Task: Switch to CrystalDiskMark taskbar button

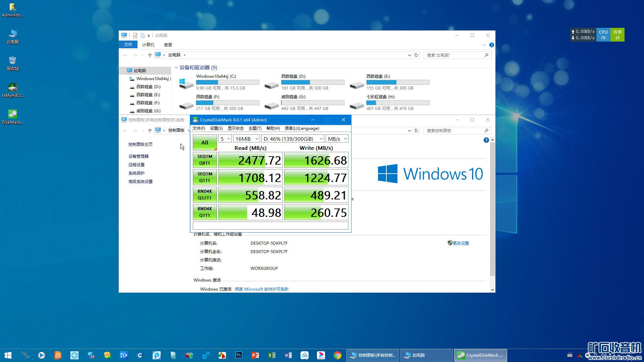Action: [x=481, y=355]
